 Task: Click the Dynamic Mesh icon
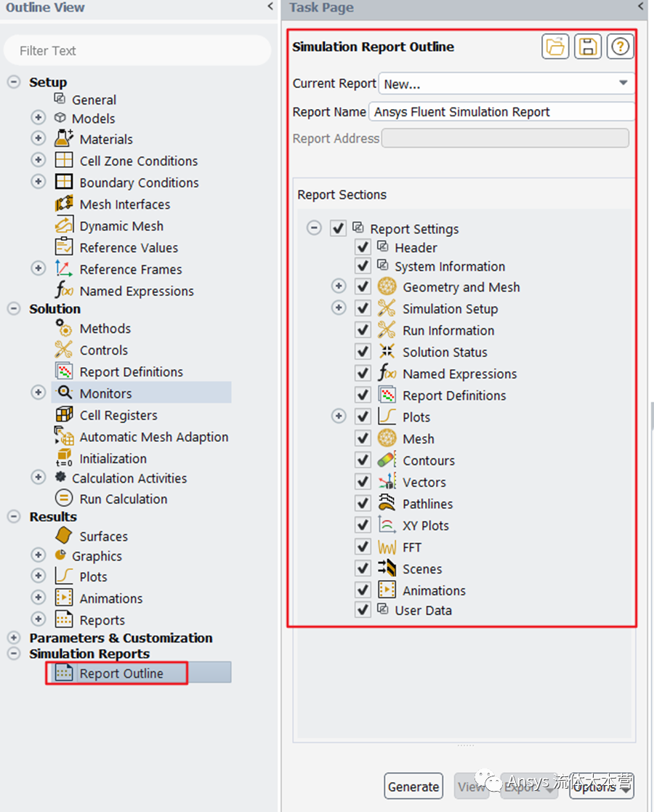(x=64, y=226)
